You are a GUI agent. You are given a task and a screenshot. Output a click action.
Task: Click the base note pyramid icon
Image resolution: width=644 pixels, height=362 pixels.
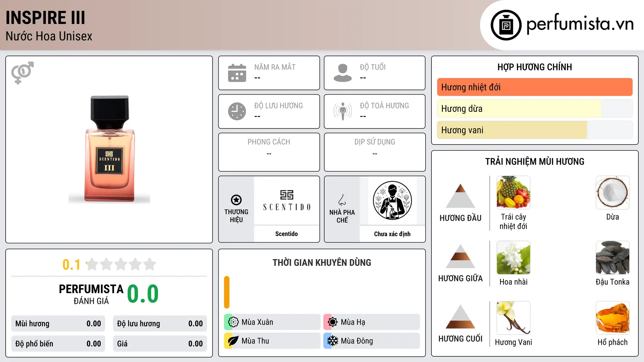460,316
